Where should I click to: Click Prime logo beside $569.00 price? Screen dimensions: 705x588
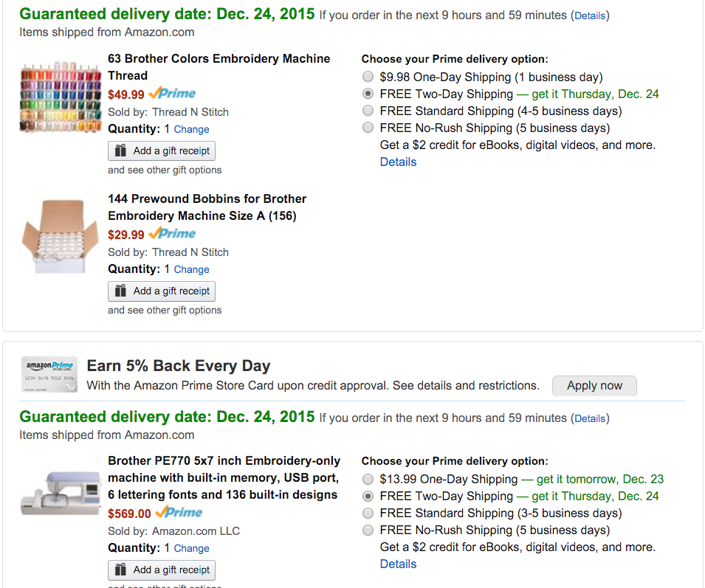tap(178, 513)
